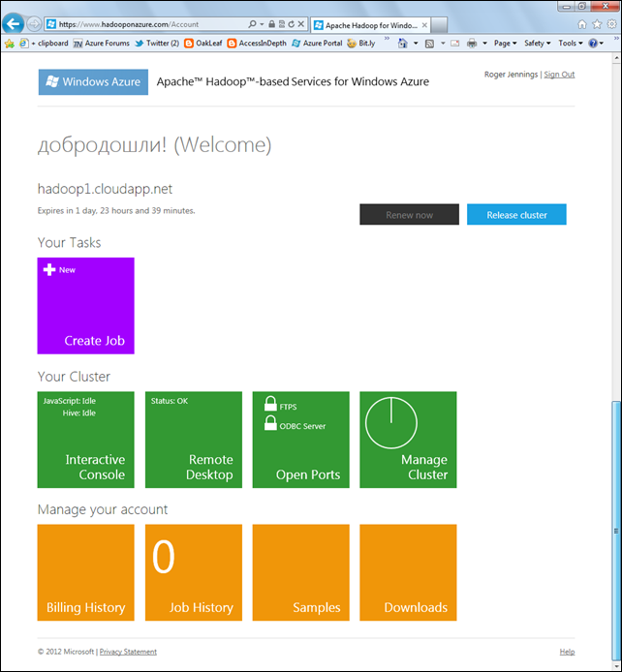This screenshot has height=672, width=622.
Task: Click the FTPS lock icon
Action: (270, 404)
